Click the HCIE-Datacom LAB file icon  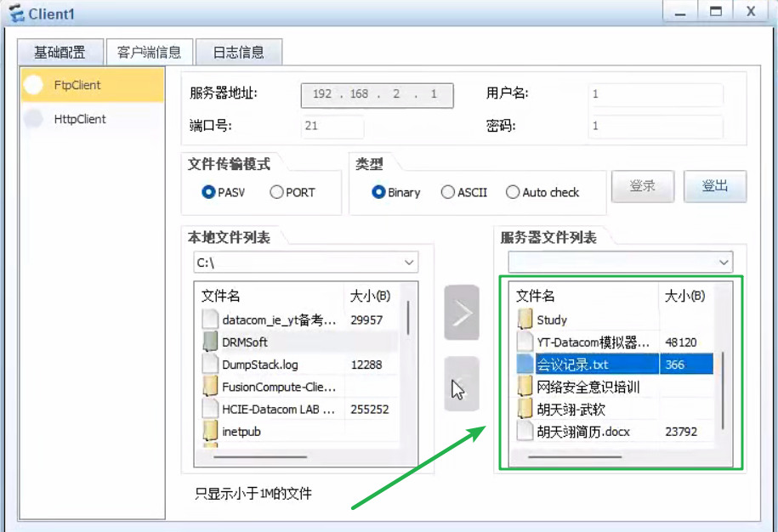pyautogui.click(x=210, y=409)
